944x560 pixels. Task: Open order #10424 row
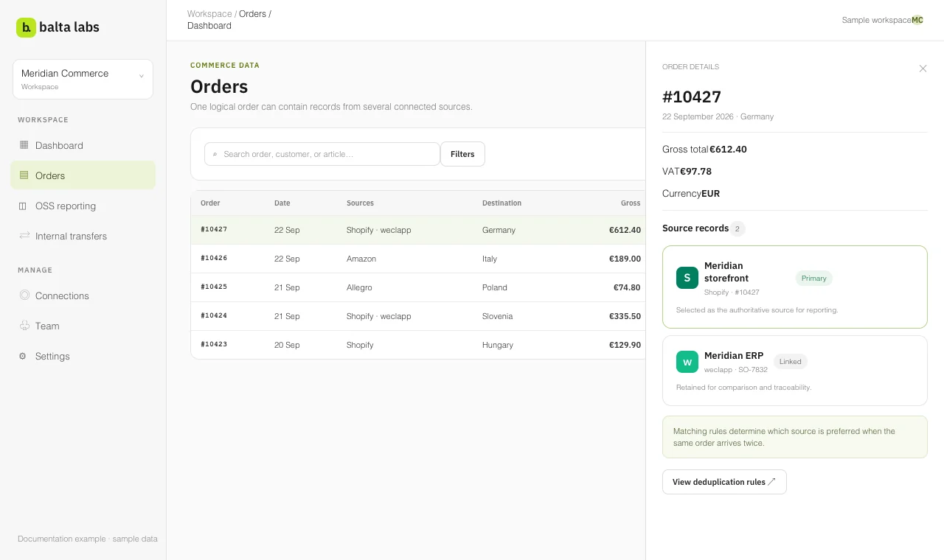coord(418,316)
